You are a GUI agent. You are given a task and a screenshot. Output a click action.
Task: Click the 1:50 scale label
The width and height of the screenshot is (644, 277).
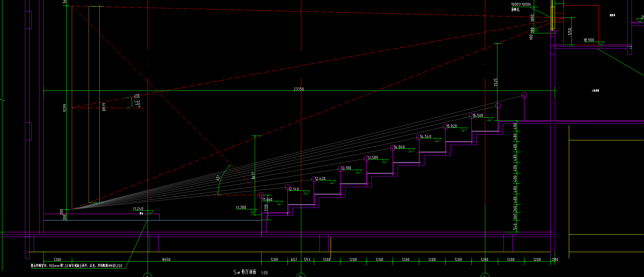tap(264, 273)
